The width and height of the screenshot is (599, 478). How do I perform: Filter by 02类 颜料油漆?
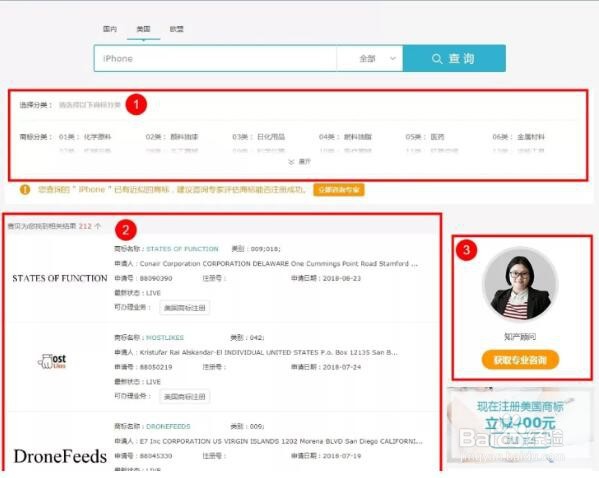pyautogui.click(x=172, y=137)
